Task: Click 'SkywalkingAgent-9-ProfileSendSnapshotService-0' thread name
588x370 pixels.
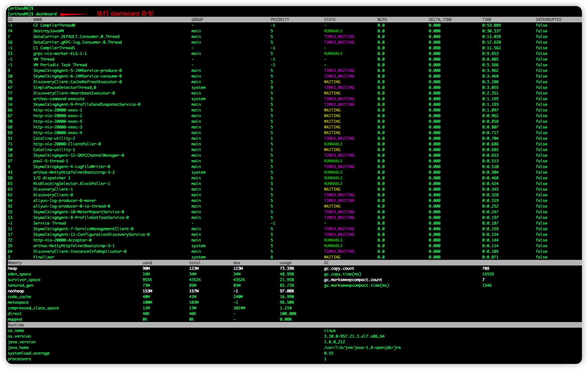Action: click(x=87, y=104)
